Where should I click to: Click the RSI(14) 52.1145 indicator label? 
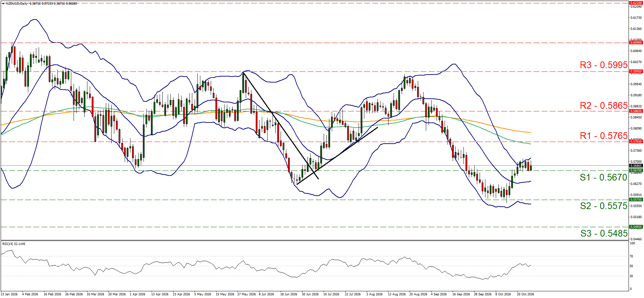[x=14, y=244]
